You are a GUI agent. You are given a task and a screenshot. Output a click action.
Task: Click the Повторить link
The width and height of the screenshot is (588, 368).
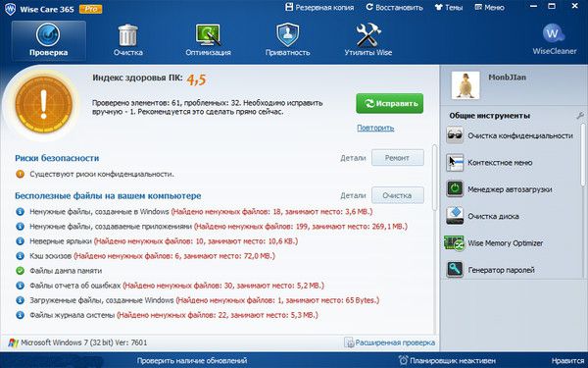coord(375,128)
